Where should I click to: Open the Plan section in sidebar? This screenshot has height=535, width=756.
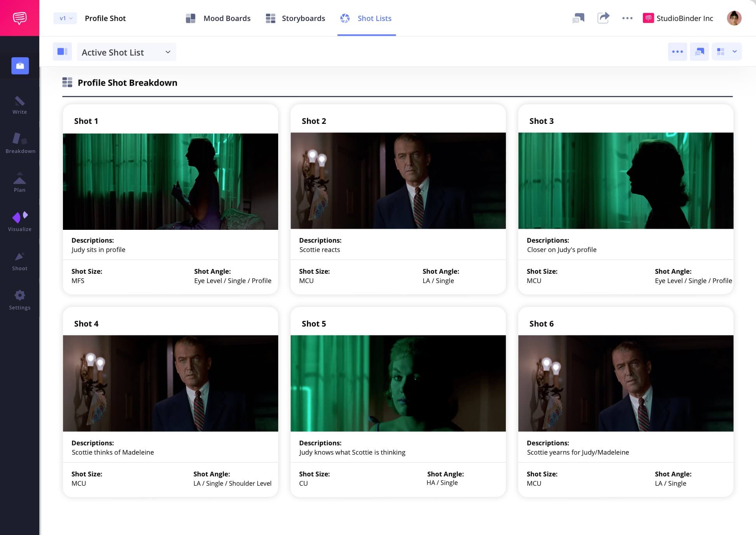[x=19, y=182]
